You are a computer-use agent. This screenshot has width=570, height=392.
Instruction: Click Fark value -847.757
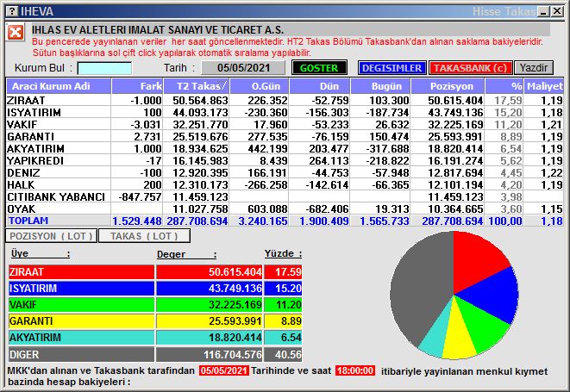pyautogui.click(x=140, y=196)
